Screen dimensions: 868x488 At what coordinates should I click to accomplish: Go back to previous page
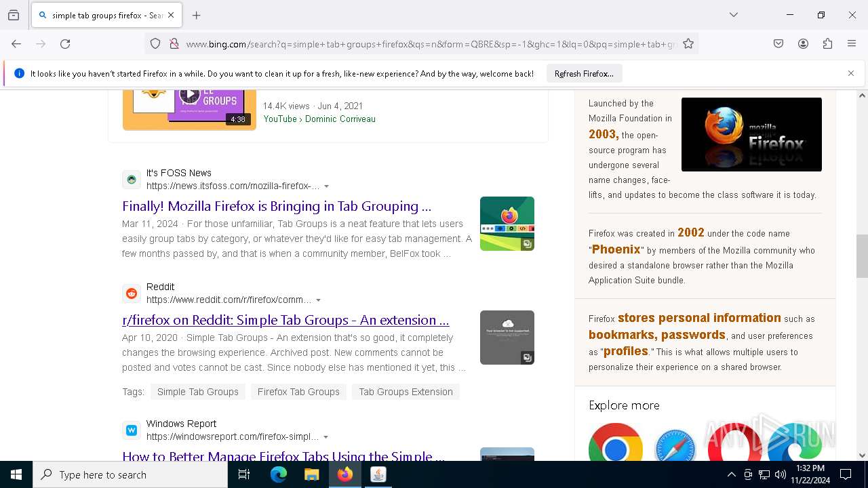pyautogui.click(x=16, y=44)
